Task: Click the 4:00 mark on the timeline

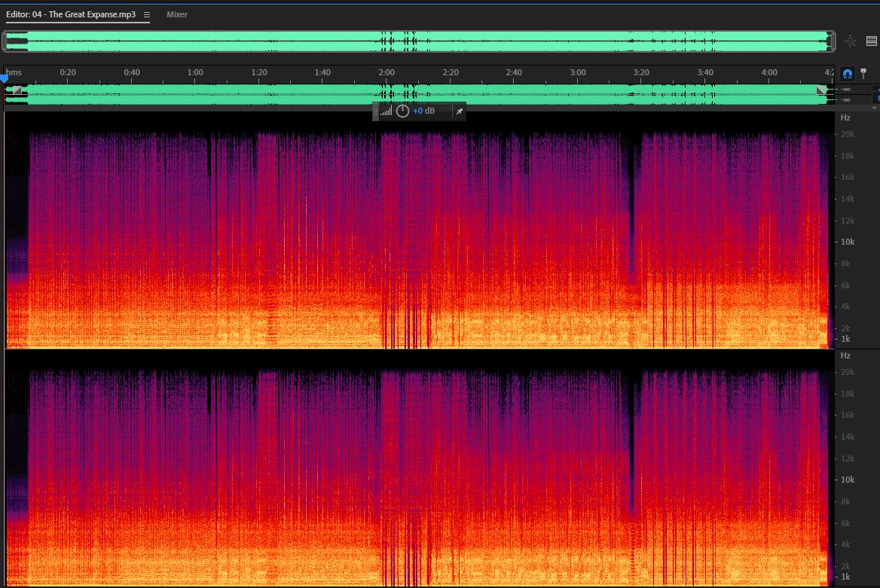Action: [769, 72]
